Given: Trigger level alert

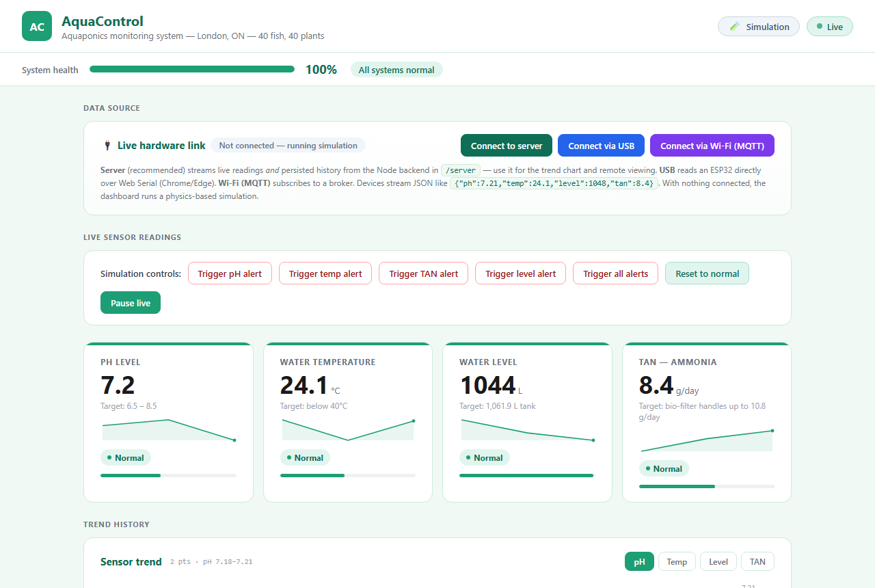Looking at the screenshot, I should pyautogui.click(x=521, y=273).
